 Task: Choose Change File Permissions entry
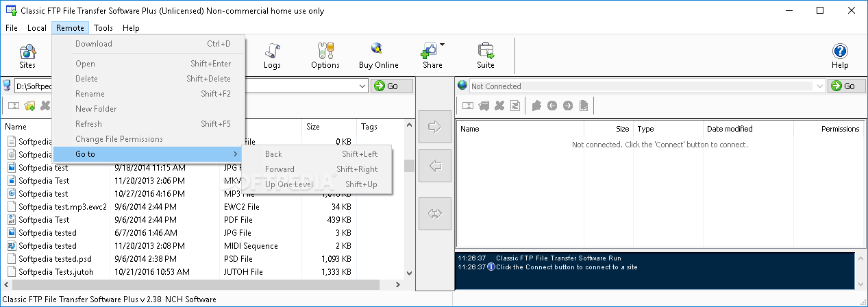tap(149, 139)
